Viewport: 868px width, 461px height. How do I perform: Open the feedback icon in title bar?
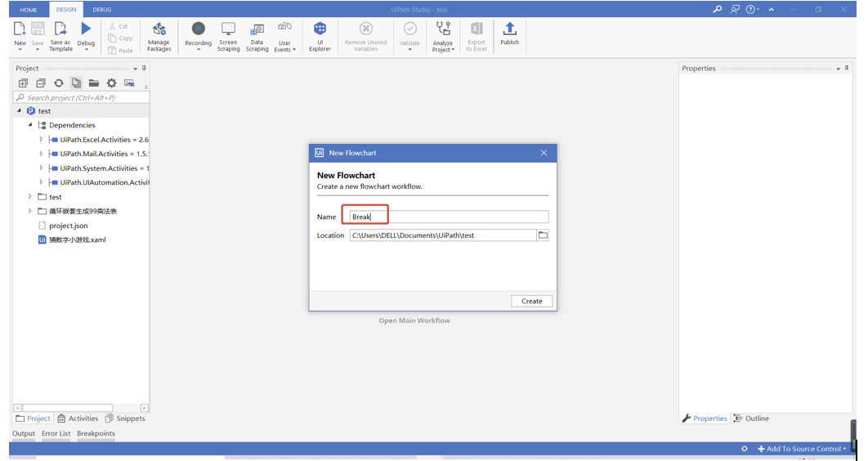[x=735, y=10]
